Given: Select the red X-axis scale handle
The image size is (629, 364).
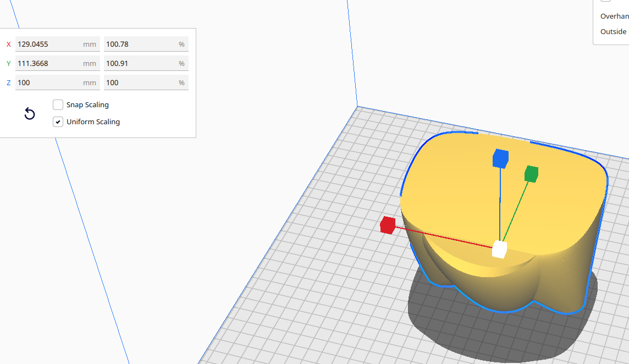Looking at the screenshot, I should pos(387,225).
